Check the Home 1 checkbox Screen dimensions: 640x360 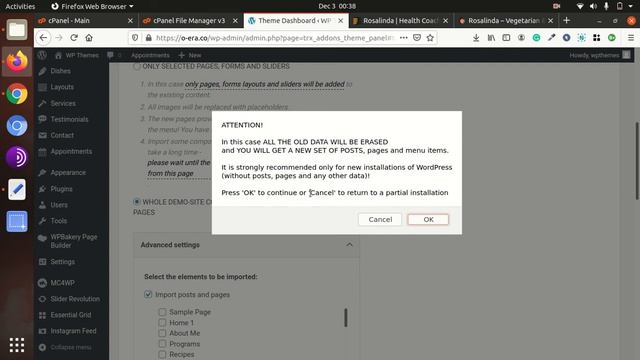(162, 322)
